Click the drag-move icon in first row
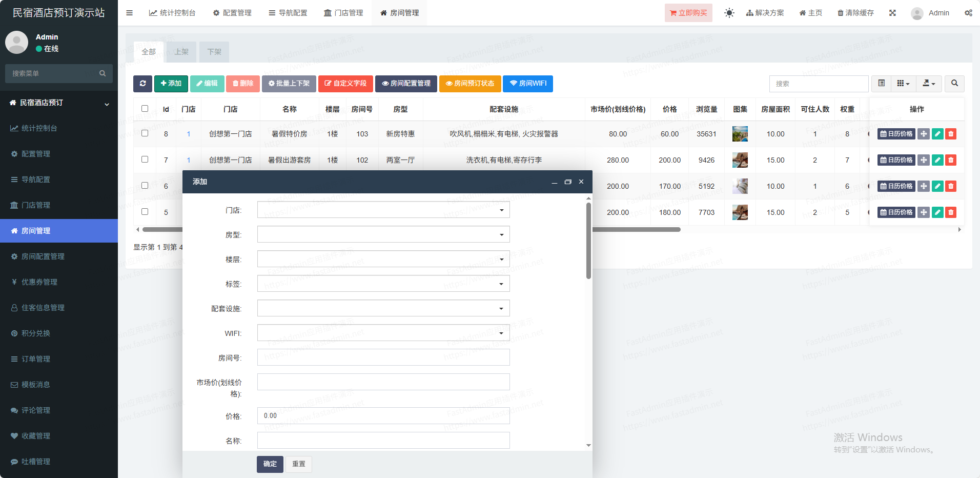980x478 pixels. click(x=923, y=134)
